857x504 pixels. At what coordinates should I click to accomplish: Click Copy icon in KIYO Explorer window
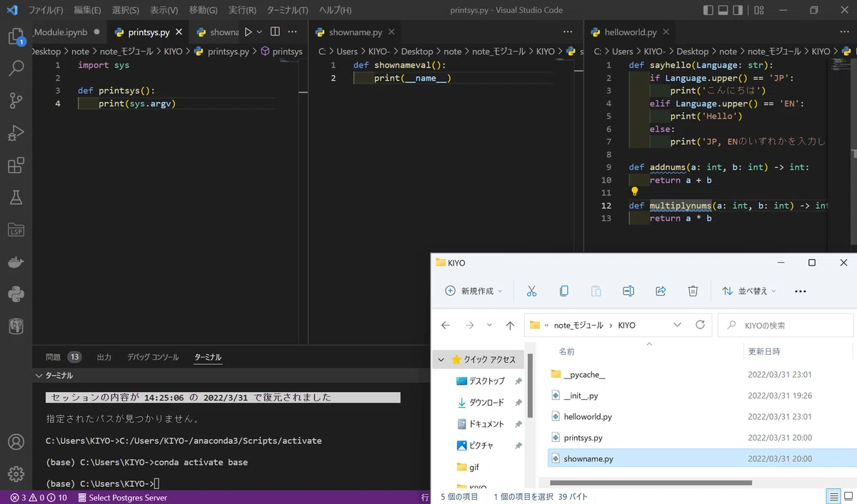[x=563, y=291]
